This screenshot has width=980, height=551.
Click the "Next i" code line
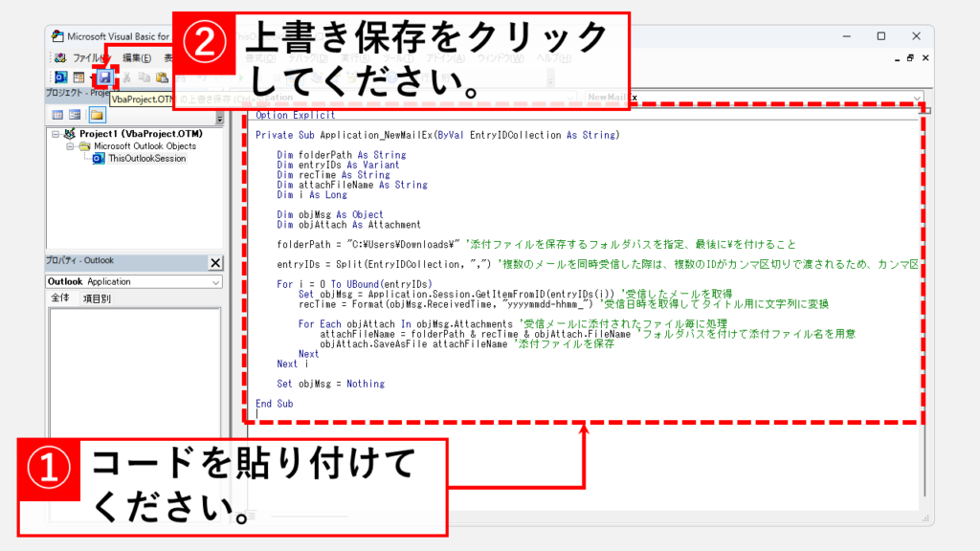293,364
